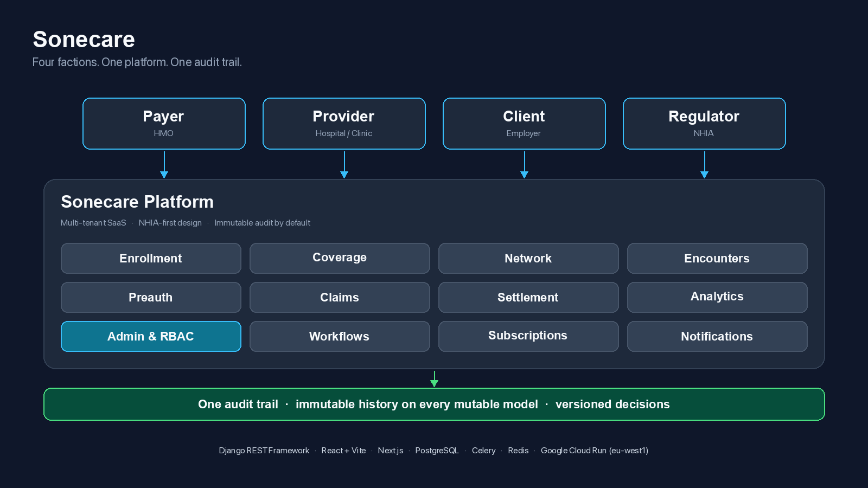The height and width of the screenshot is (488, 868).
Task: Click the Client Employer faction box
Action: [x=524, y=124]
